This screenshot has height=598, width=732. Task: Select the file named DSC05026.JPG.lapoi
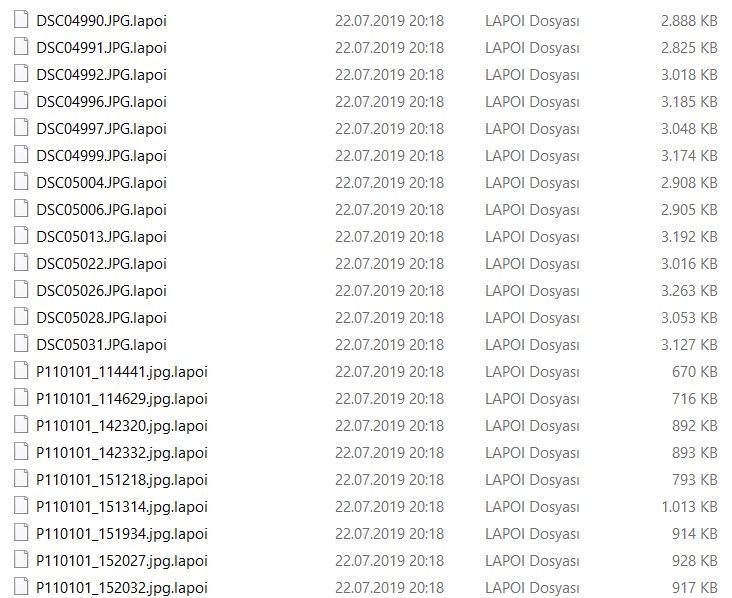pos(101,291)
